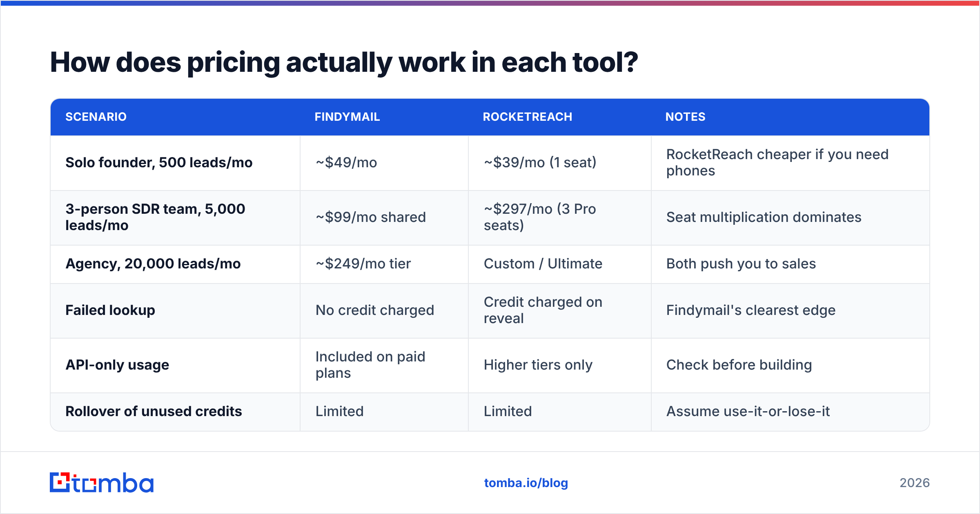Click 'Assume use-it-or-lose-it' note
Screen dimensions: 980x514
(x=748, y=411)
